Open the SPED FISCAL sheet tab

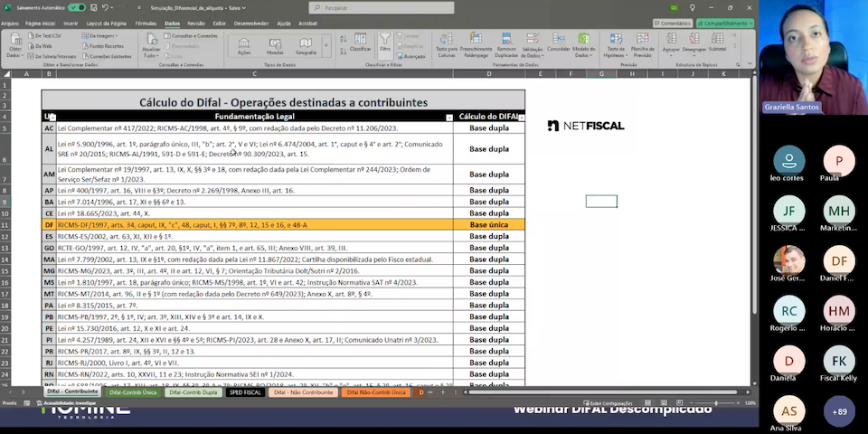point(245,392)
